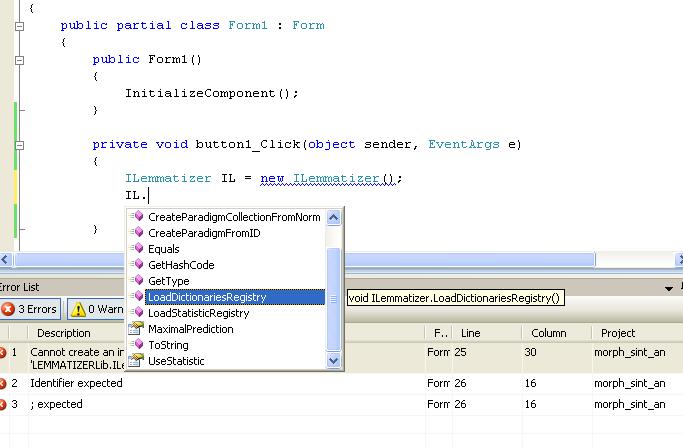The image size is (683, 448).
Task: Collapse the button1_Click method outline
Action: pos(20,145)
